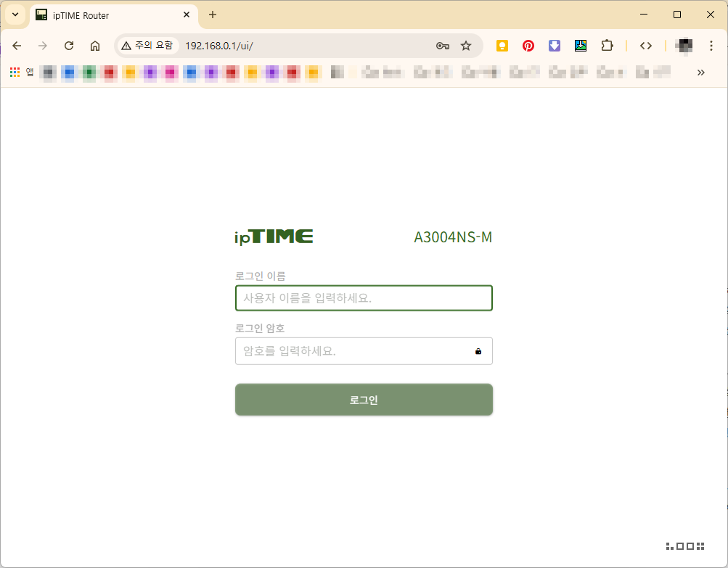This screenshot has height=568, width=728.
Task: Focus the login password field
Action: pyautogui.click(x=364, y=351)
